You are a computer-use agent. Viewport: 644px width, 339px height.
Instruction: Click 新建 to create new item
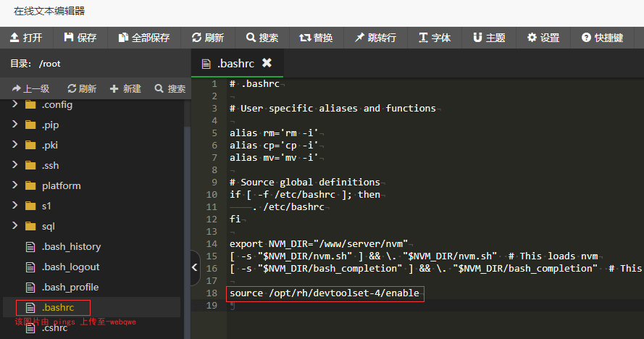125,88
